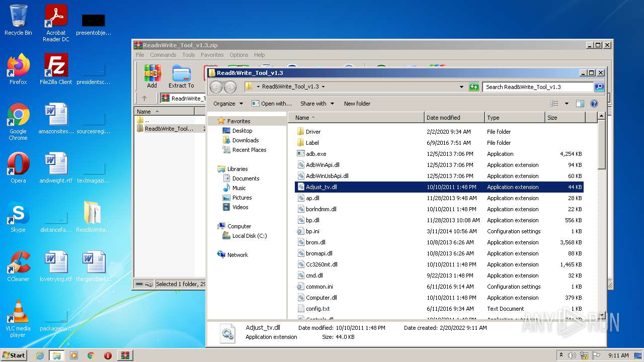Click the WinRAR up-one-level arrow

[144, 98]
